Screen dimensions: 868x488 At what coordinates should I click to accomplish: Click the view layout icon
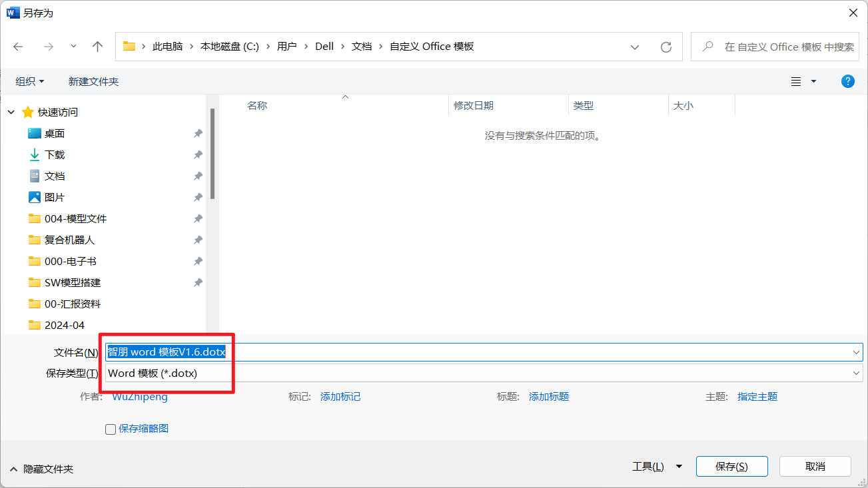click(x=796, y=81)
